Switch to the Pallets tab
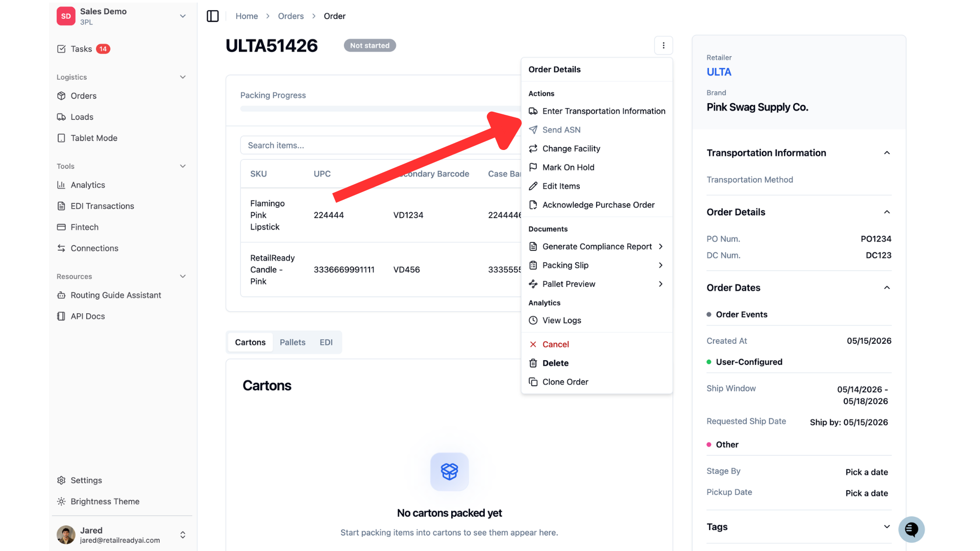Viewport: 980px width, 551px height. pyautogui.click(x=292, y=342)
